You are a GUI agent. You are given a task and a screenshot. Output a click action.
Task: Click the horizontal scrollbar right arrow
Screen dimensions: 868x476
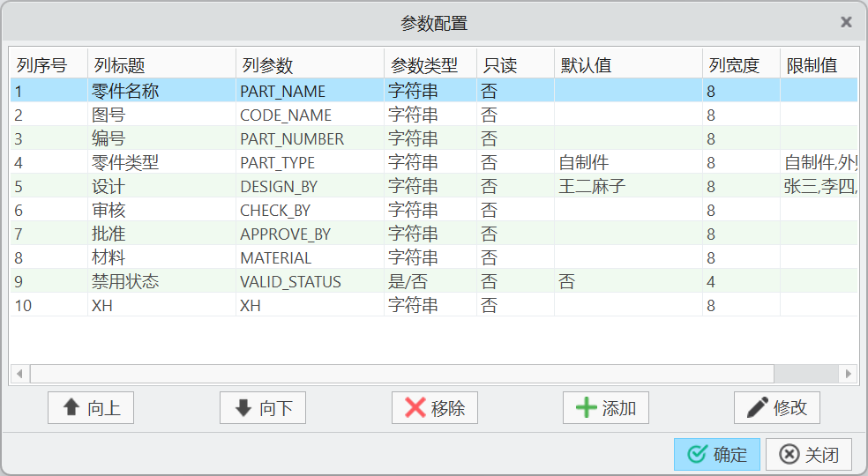(848, 373)
